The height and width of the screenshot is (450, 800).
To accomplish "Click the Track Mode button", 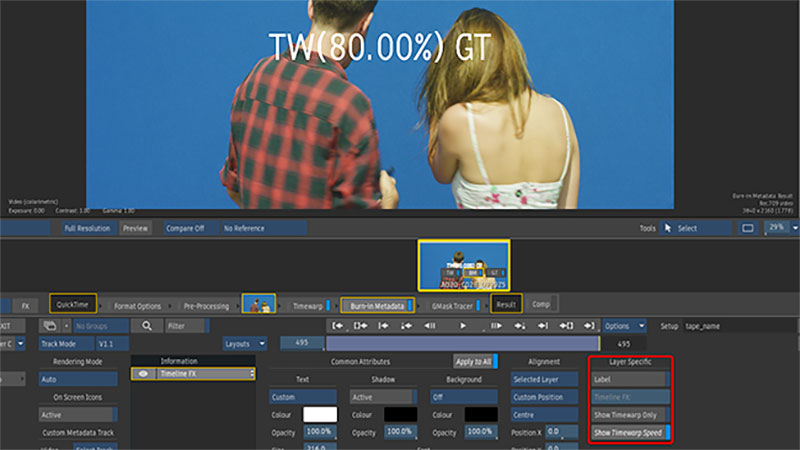I will [x=67, y=344].
